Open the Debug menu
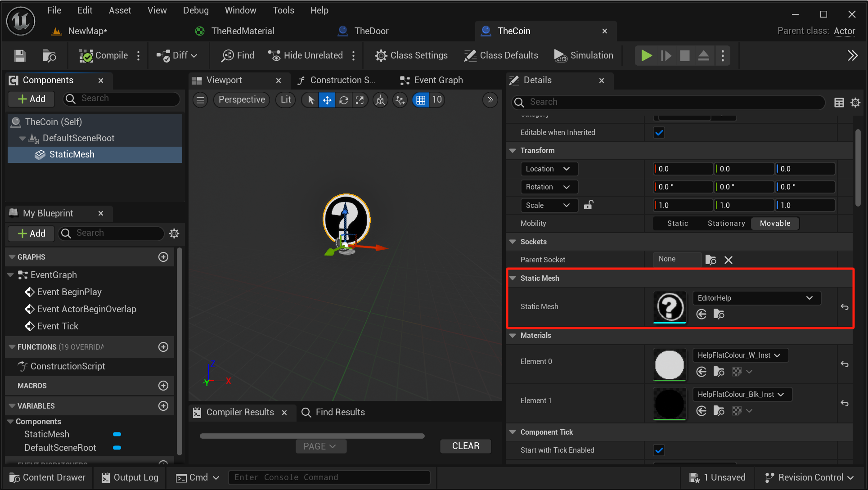Viewport: 868px width, 490px height. click(196, 10)
